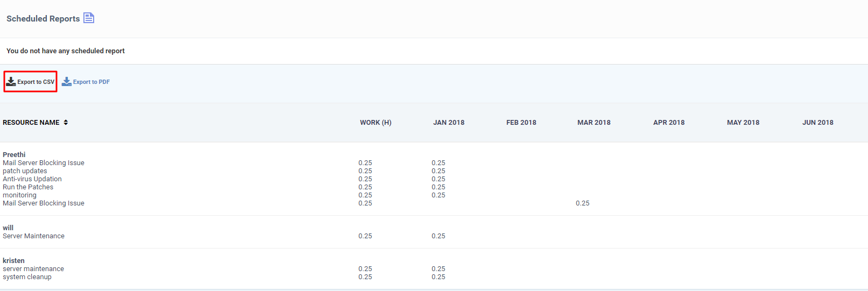
Task: Click the Anti-virus Updation task
Action: click(x=32, y=179)
